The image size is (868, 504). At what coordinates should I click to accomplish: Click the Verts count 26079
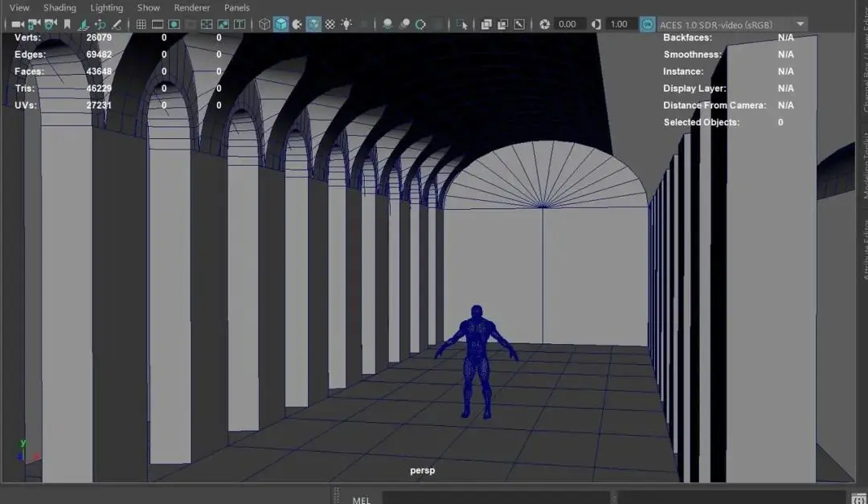tap(99, 38)
